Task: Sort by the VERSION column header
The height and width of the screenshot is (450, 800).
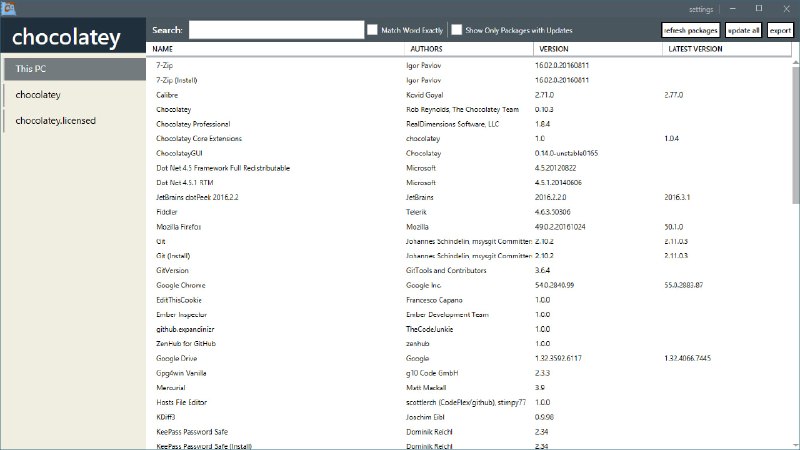Action: tap(555, 48)
